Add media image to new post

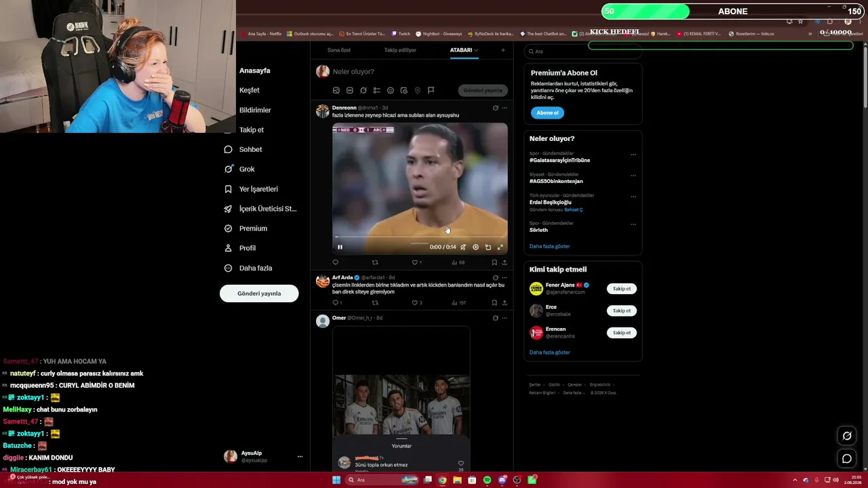point(336,90)
